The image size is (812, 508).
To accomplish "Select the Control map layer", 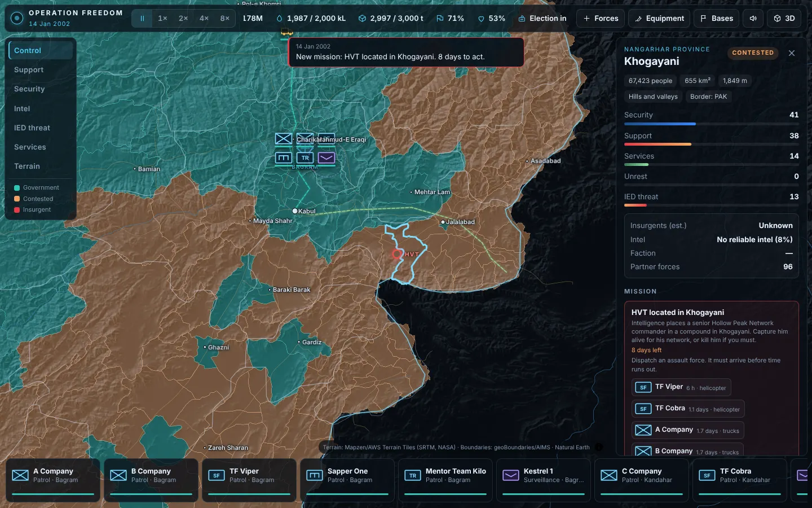I will pos(41,50).
